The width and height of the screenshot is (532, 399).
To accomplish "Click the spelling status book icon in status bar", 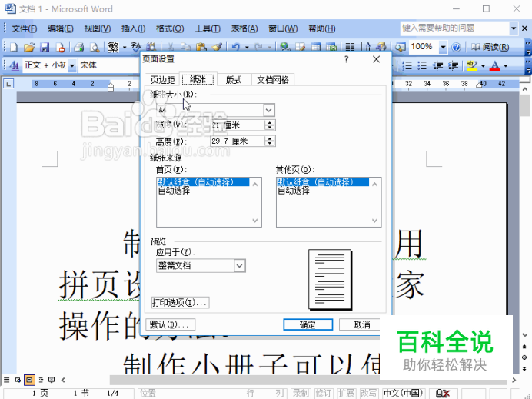I will coord(443,393).
